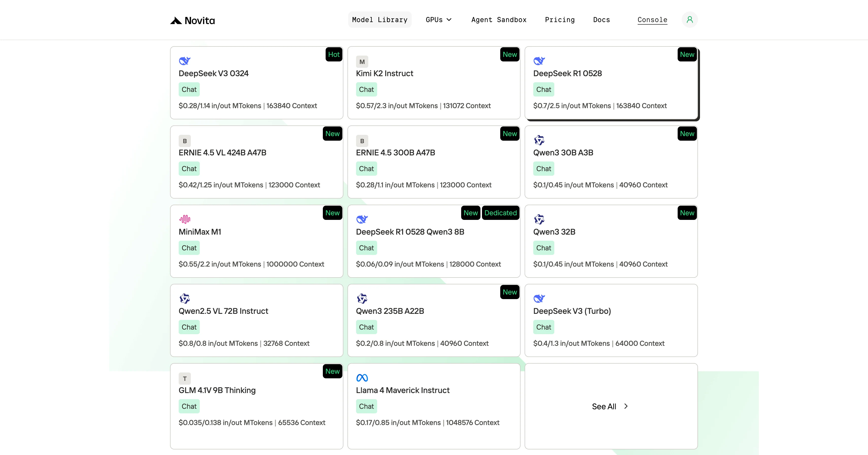Click the Hot badge on DeepSeek V3 0324
This screenshot has height=455, width=868.
[333, 55]
